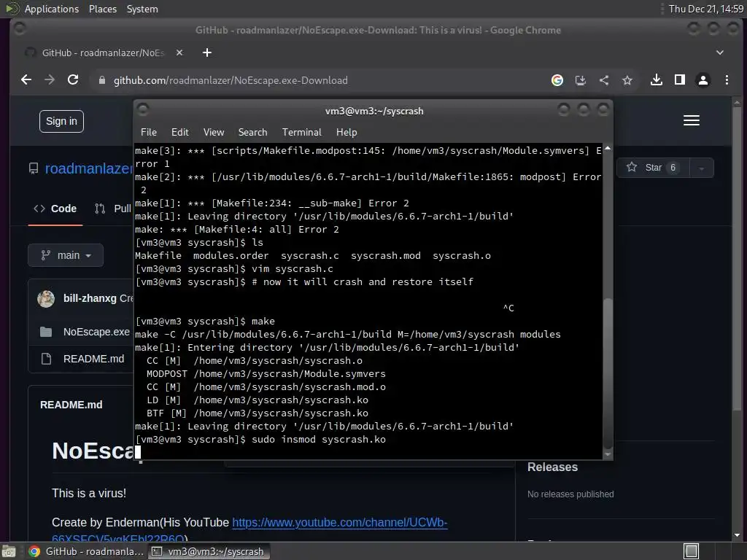Bookmark this page with star icon
This screenshot has width=747, height=560.
(x=627, y=80)
